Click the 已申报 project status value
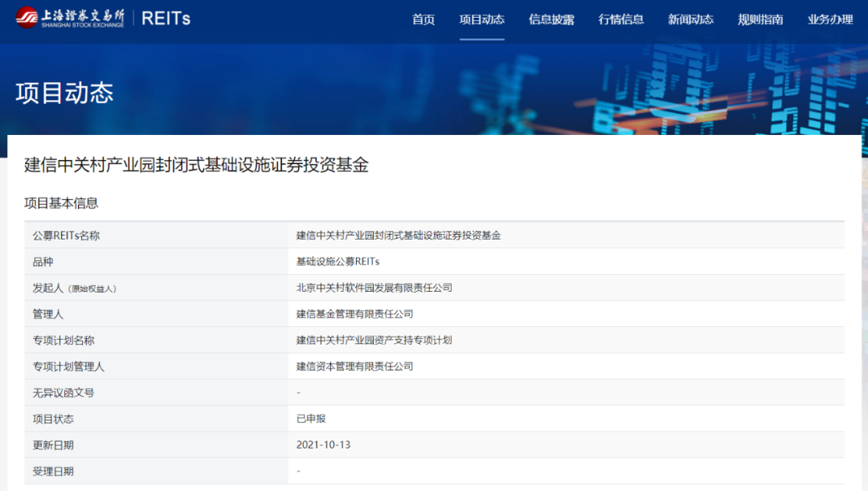868x491 pixels. [x=311, y=419]
